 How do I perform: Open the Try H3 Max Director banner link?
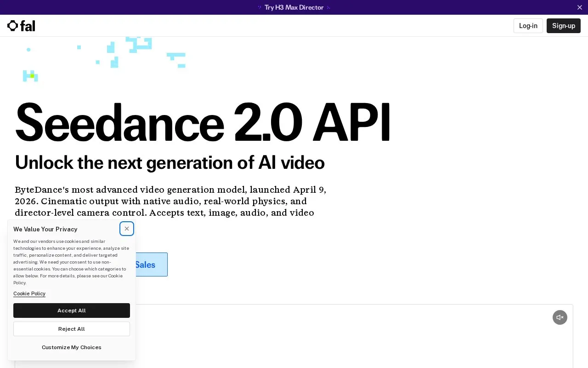[294, 7]
